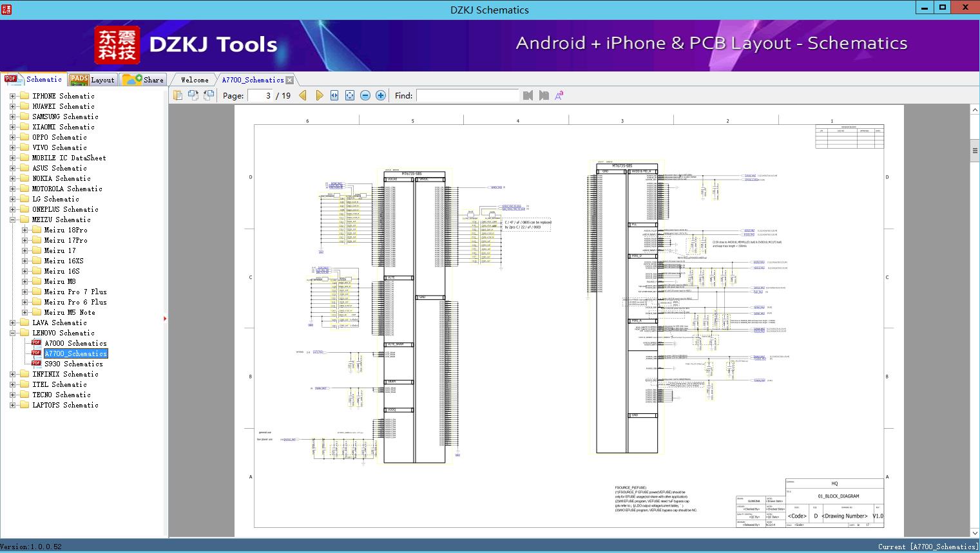Click the copy document icon in the toolbar
Screen dimensions: 980x553
177,95
